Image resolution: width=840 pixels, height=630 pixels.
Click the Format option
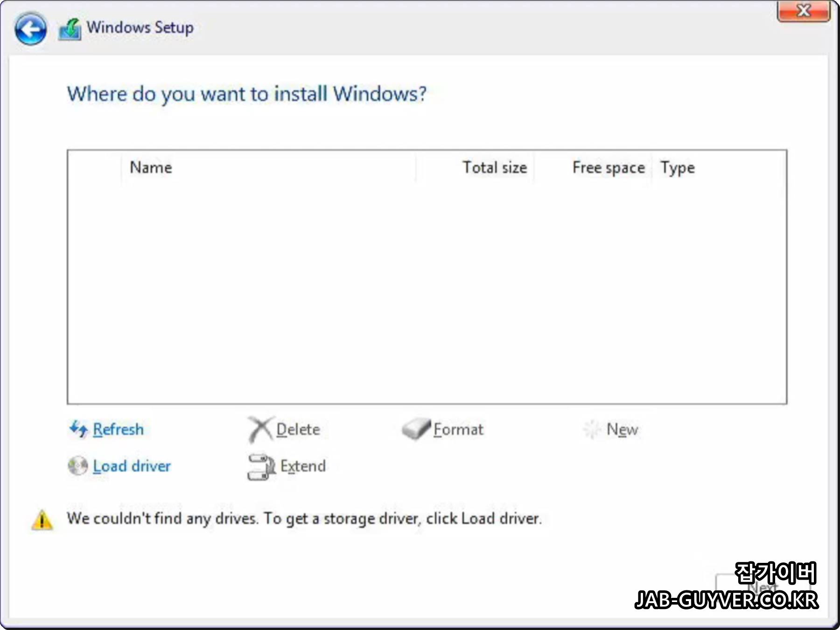(458, 429)
